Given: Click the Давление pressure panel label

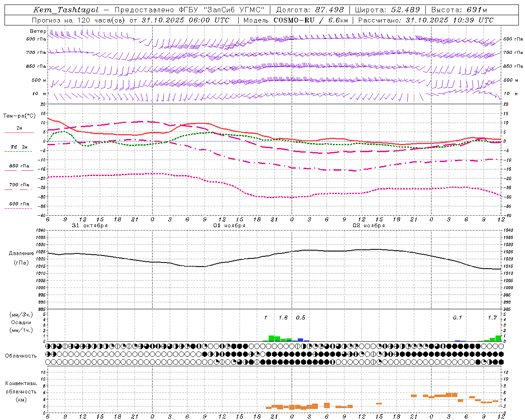Looking at the screenshot, I should (x=21, y=253).
